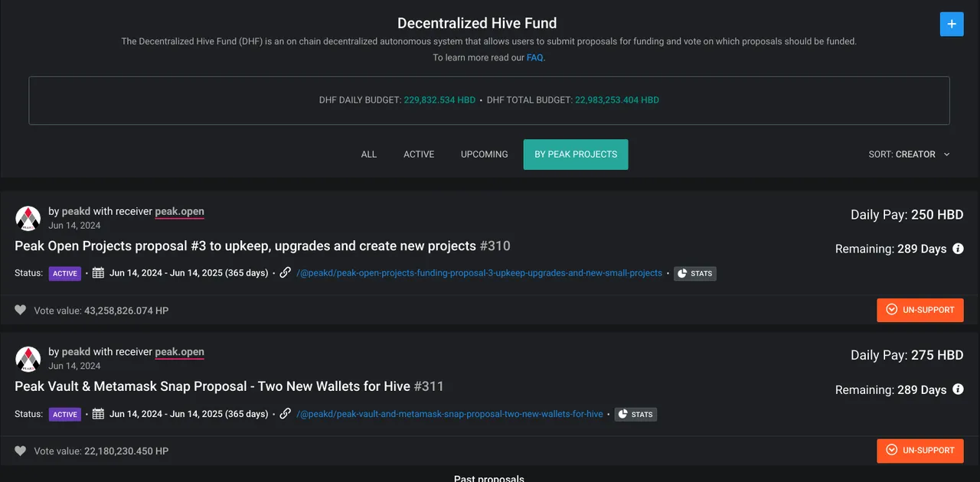Open STATS for proposal #311
Viewport: 980px width, 482px height.
(635, 414)
